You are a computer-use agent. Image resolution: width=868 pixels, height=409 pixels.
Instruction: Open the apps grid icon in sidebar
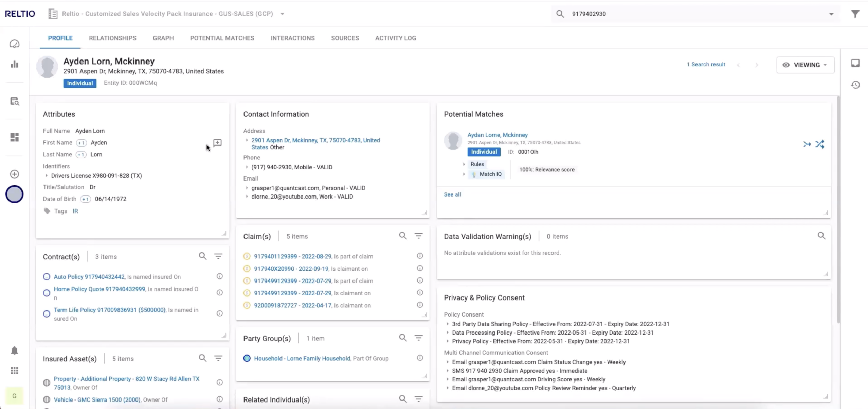coord(14,370)
